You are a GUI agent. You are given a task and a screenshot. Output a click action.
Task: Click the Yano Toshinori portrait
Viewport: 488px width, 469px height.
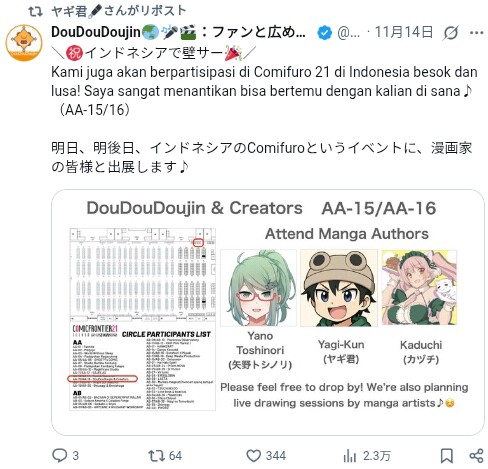point(258,288)
